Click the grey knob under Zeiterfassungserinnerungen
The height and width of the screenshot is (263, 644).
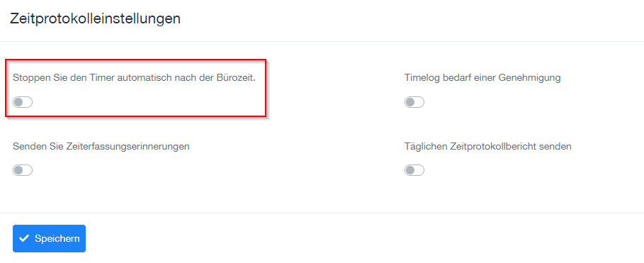coord(18,170)
